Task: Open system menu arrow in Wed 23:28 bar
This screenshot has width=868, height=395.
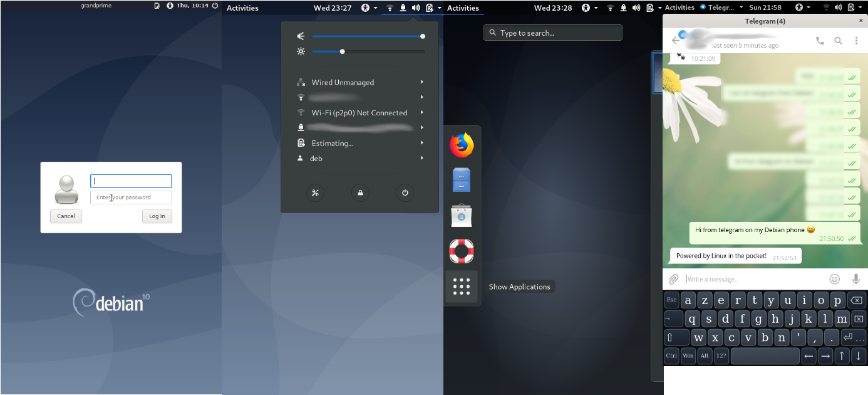Action: coord(659,8)
